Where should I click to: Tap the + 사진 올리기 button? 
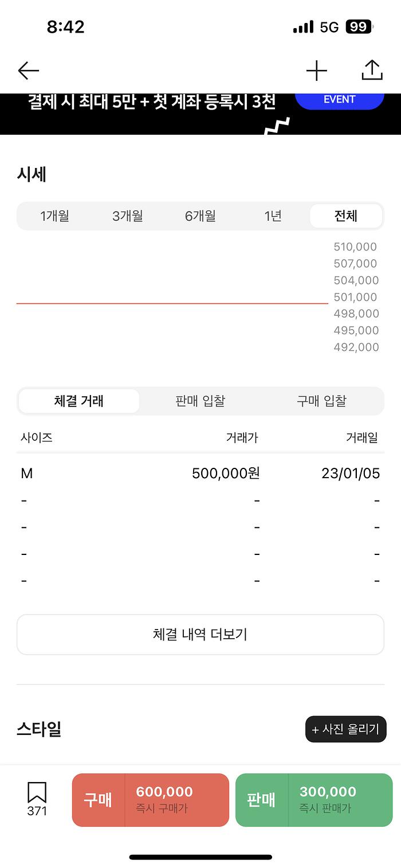[x=345, y=729]
